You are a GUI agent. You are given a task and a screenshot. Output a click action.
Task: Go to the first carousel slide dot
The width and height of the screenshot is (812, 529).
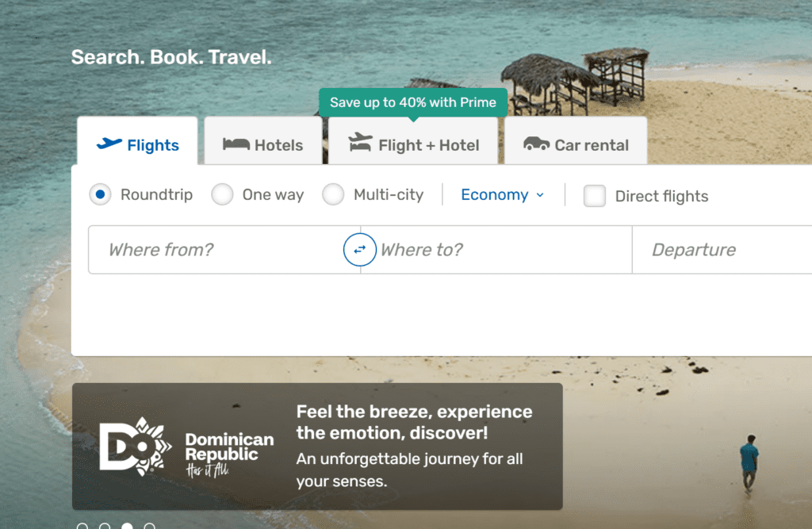[x=82, y=527]
